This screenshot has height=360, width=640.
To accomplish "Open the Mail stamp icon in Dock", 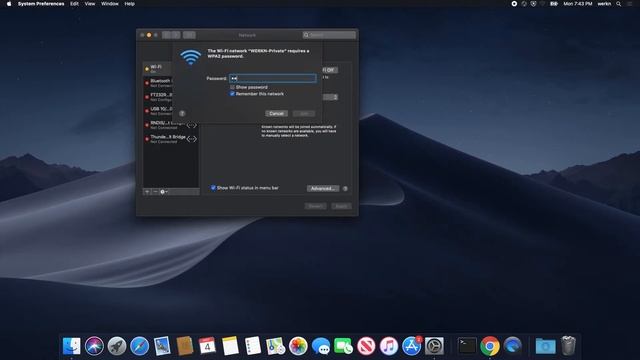I will [162, 346].
